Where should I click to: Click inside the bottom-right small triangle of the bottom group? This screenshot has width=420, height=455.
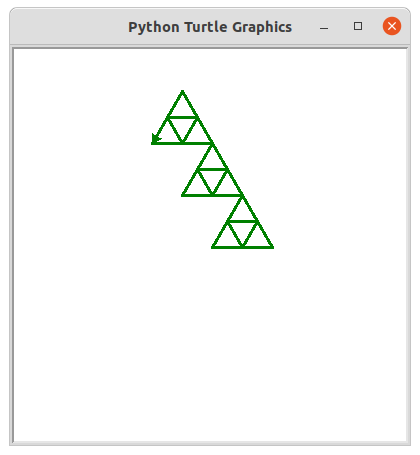pyautogui.click(x=258, y=238)
